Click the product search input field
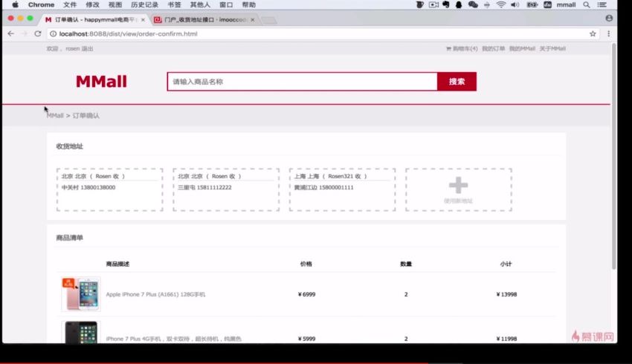 point(302,82)
